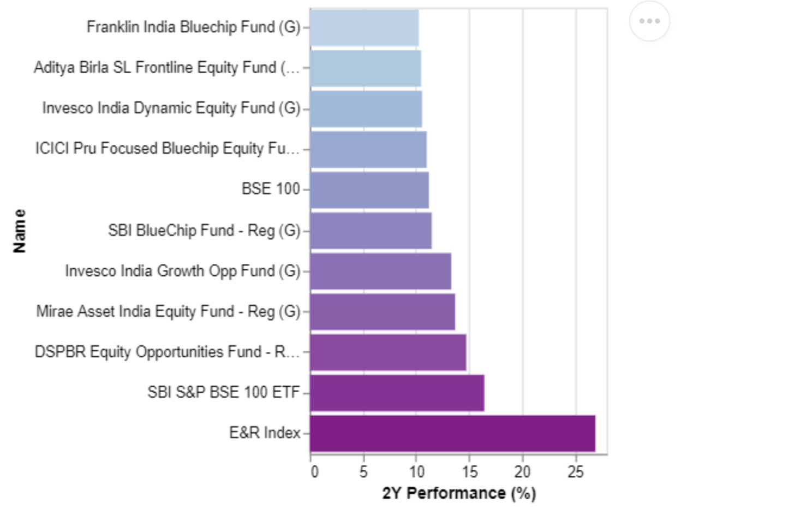Click the BSE 100 bar

[369, 190]
